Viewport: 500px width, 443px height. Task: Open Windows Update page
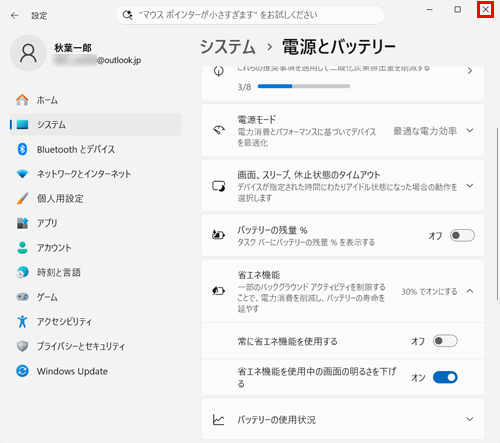(96, 371)
